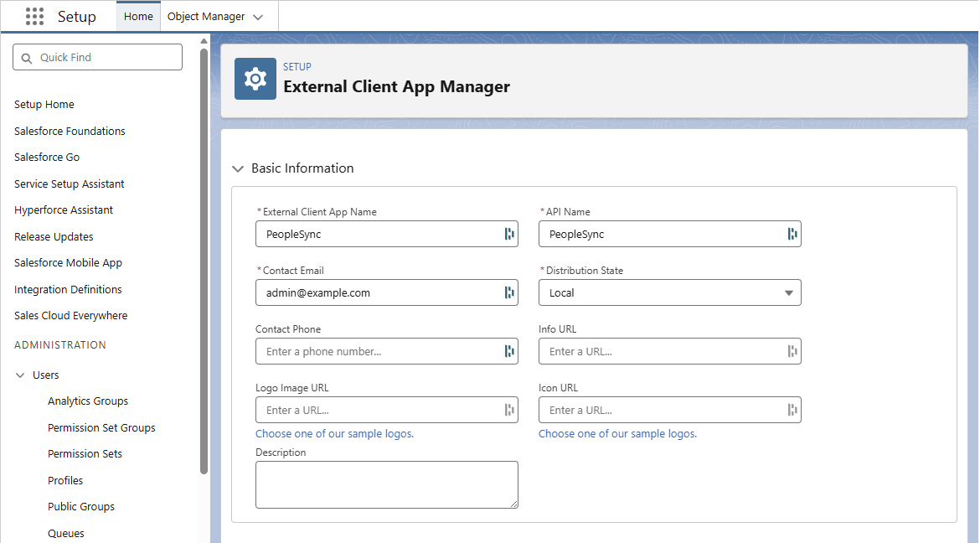Click the Setup gear icon in header

point(255,79)
